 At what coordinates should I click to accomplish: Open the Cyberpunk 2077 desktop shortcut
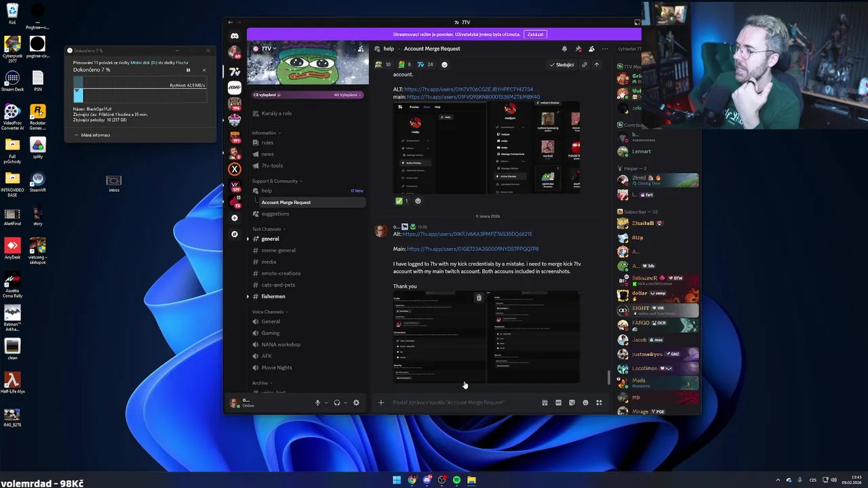[12, 49]
